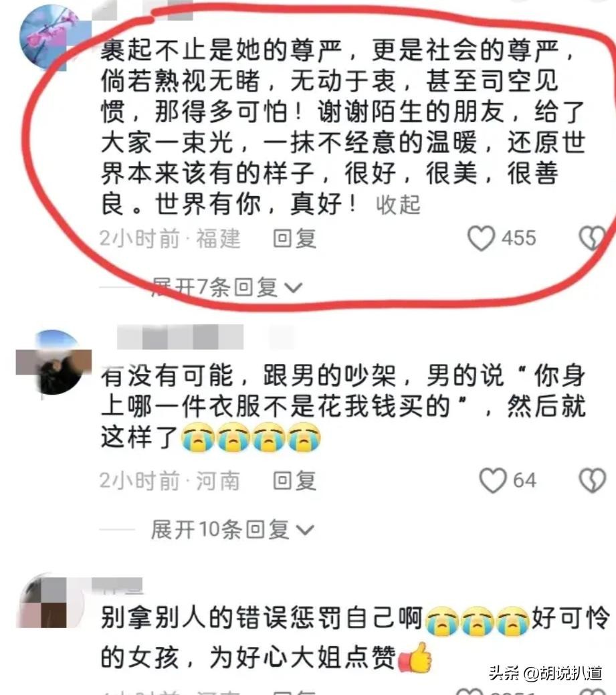Open the 头条 @胡说扒道 watermark link
The height and width of the screenshot is (695, 616).
point(546,673)
